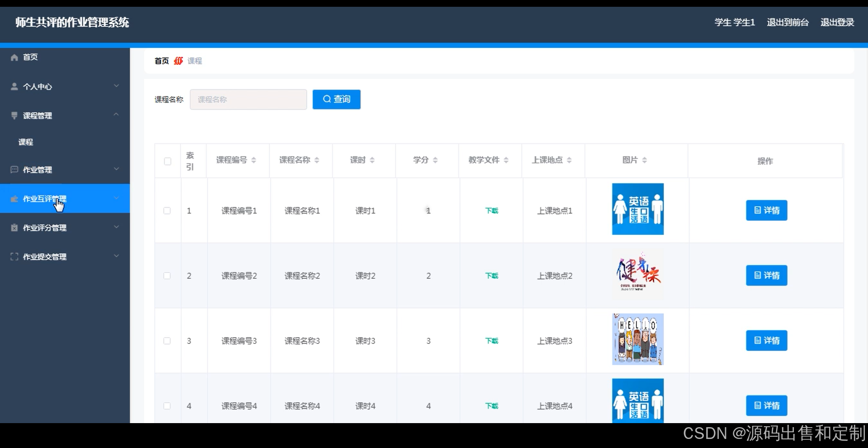
Task: Click the 学生 学生1 user label
Action: (735, 22)
